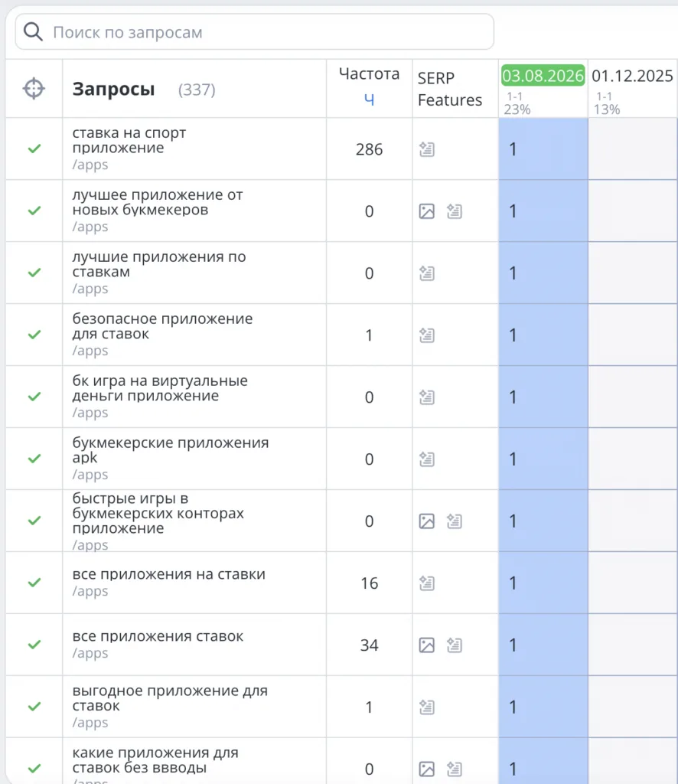The width and height of the screenshot is (678, 784).
Task: Click frequency value 34
Action: [x=370, y=645]
